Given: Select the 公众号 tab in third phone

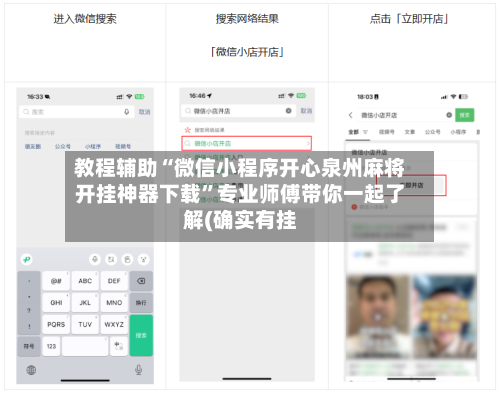Looking at the screenshot, I should (x=432, y=132).
